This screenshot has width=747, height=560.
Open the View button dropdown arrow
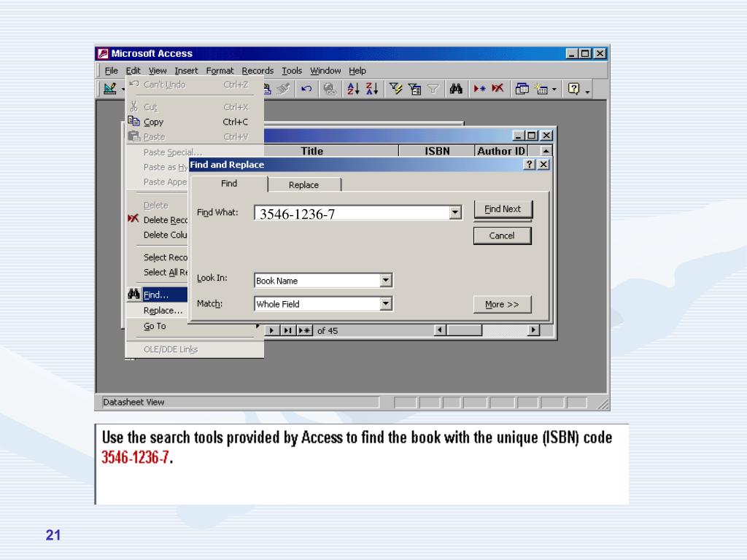coord(123,89)
